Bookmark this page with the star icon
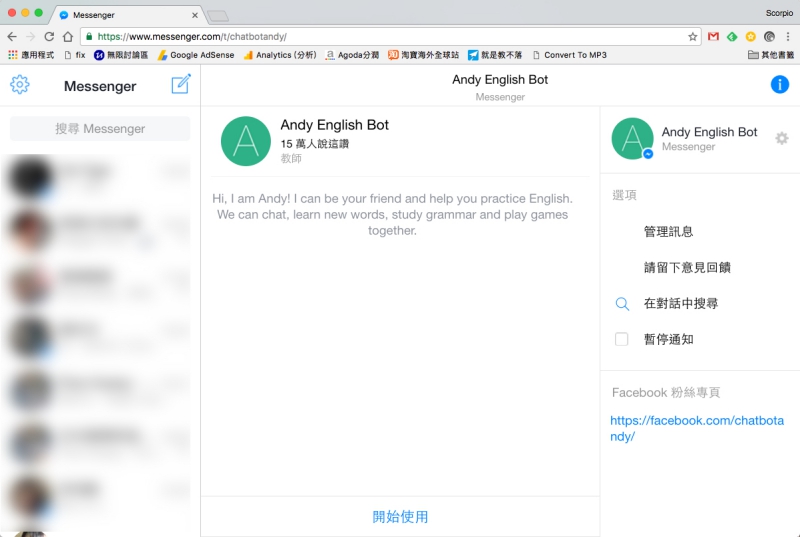This screenshot has width=800, height=537. tap(693, 36)
